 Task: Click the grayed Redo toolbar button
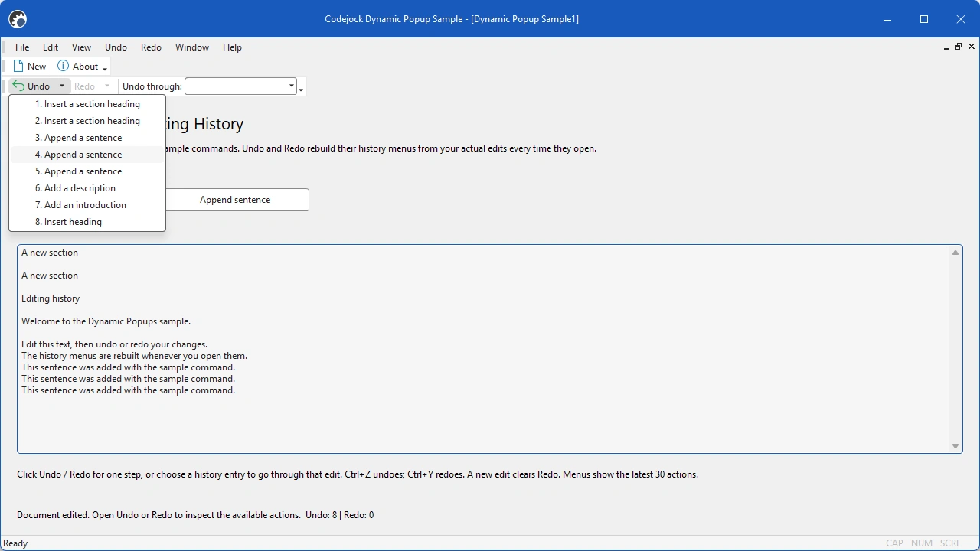coord(84,86)
